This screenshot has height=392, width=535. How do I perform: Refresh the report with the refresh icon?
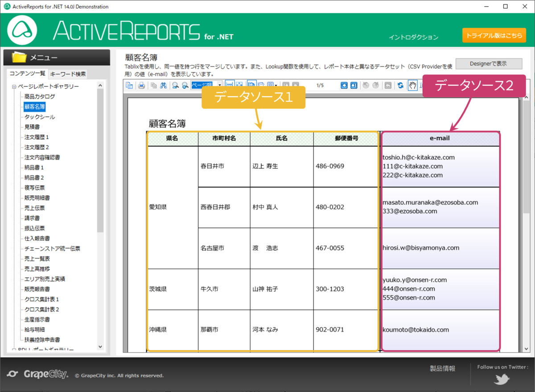pos(400,85)
